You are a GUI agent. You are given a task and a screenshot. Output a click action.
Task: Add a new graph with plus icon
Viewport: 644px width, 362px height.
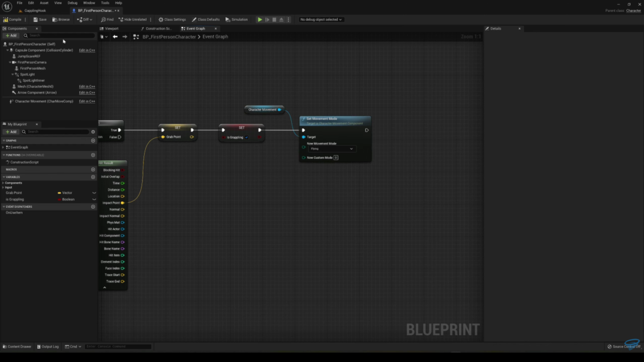point(93,141)
